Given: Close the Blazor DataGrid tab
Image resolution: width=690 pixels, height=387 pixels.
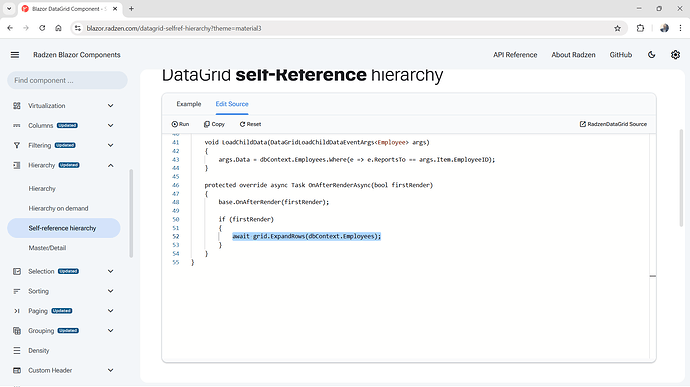Looking at the screenshot, I should [115, 8].
